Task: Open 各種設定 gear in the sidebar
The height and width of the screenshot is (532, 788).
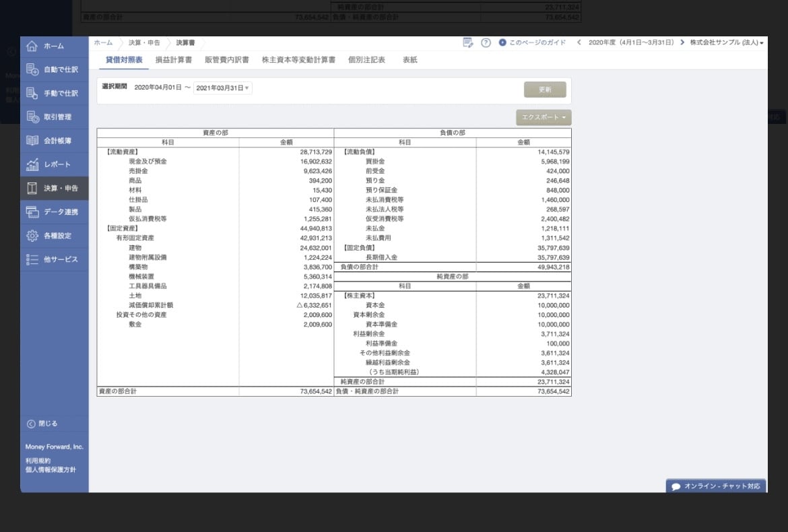Action: (x=55, y=236)
